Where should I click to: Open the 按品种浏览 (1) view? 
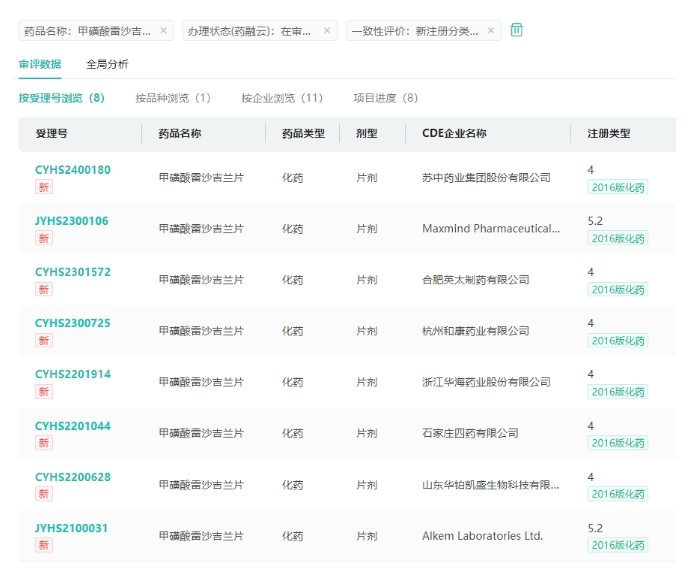click(173, 98)
